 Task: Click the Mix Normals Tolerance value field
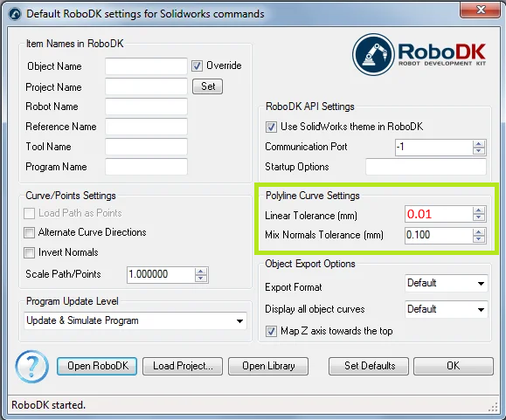(x=439, y=235)
